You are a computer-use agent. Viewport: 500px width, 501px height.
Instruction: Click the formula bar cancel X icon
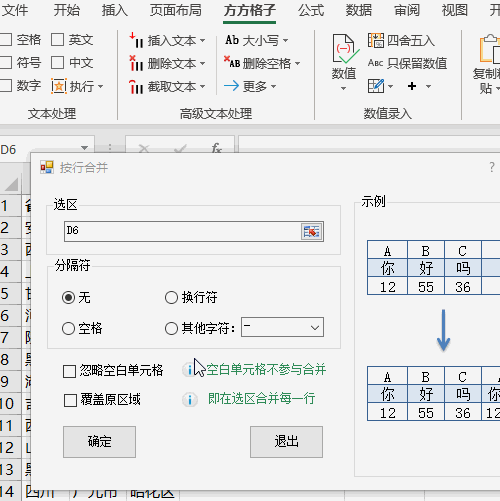pos(144,149)
